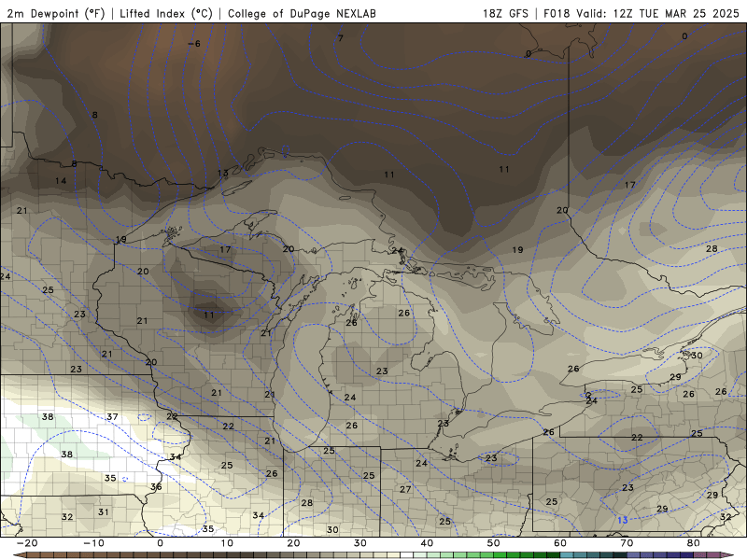Click the "F018" forecast hour label

(557, 13)
